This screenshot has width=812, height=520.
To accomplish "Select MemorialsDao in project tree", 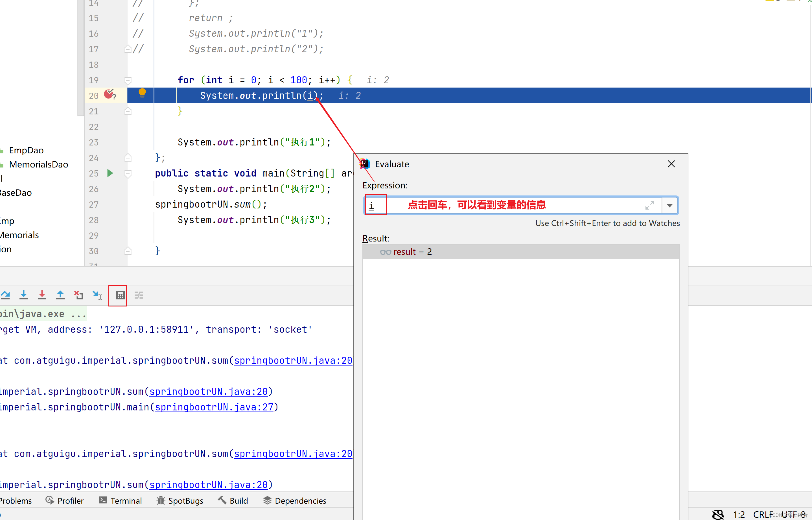I will (38, 164).
